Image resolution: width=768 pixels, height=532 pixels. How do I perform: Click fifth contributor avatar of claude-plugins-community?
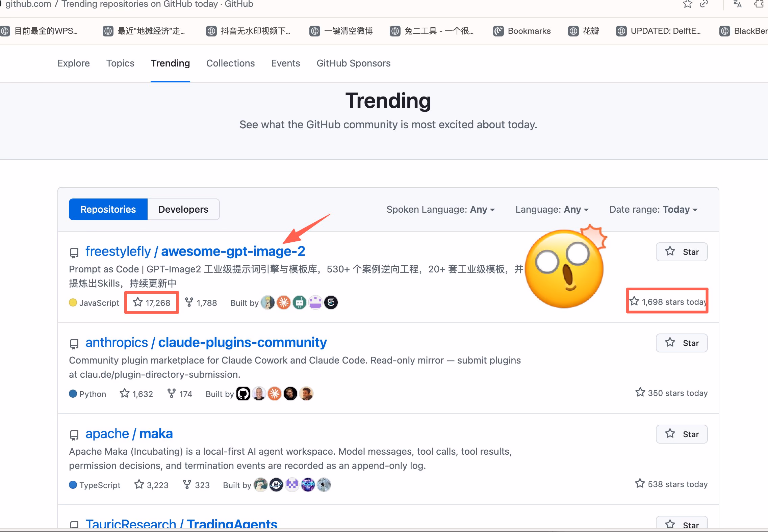point(306,394)
